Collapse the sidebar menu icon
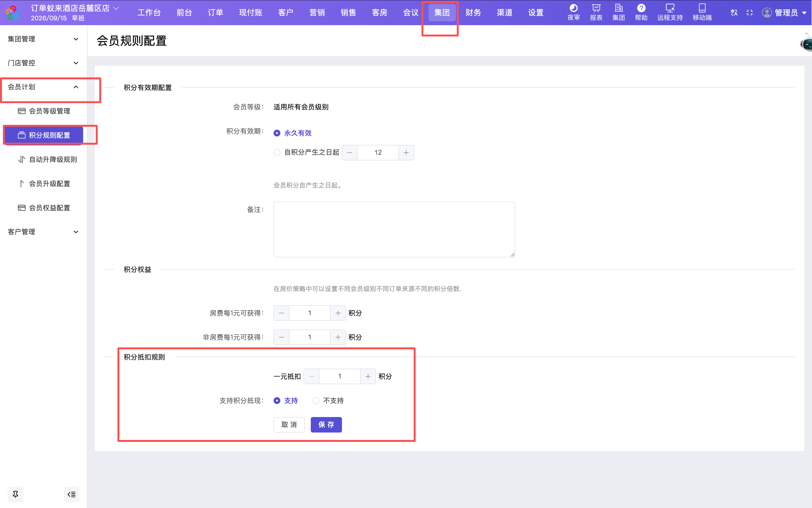Screen dimensions: 812x508 coord(72,494)
